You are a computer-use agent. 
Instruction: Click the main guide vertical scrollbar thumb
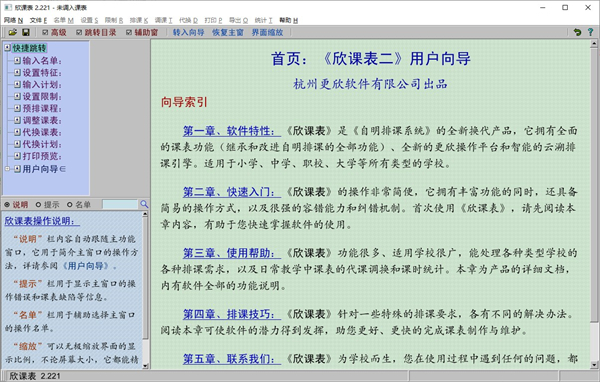[x=594, y=184]
